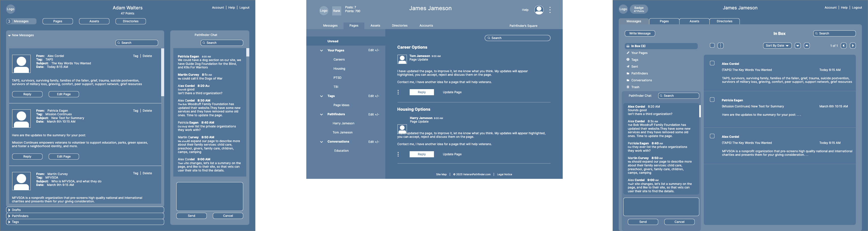The image size is (868, 231).
Task: Click the pencil icon beside Your Pages
Action: click(x=628, y=53)
